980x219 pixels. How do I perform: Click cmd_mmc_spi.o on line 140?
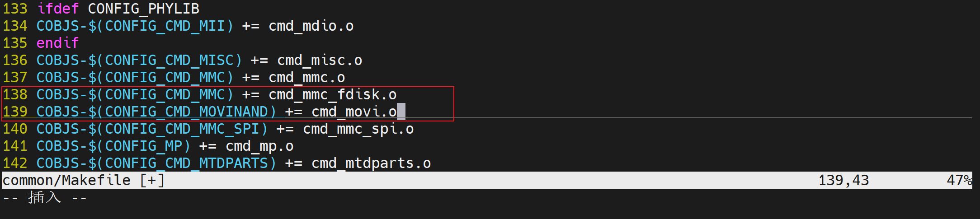(358, 129)
